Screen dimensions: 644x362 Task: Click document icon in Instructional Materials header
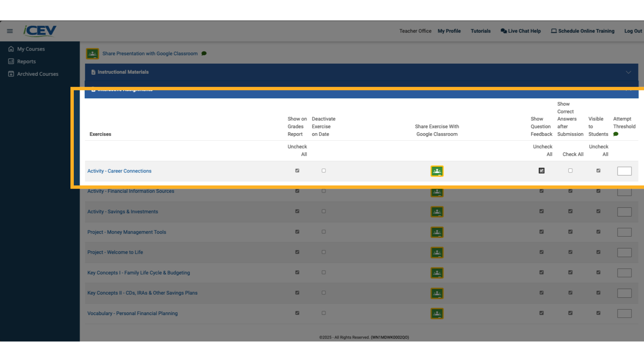tap(93, 72)
